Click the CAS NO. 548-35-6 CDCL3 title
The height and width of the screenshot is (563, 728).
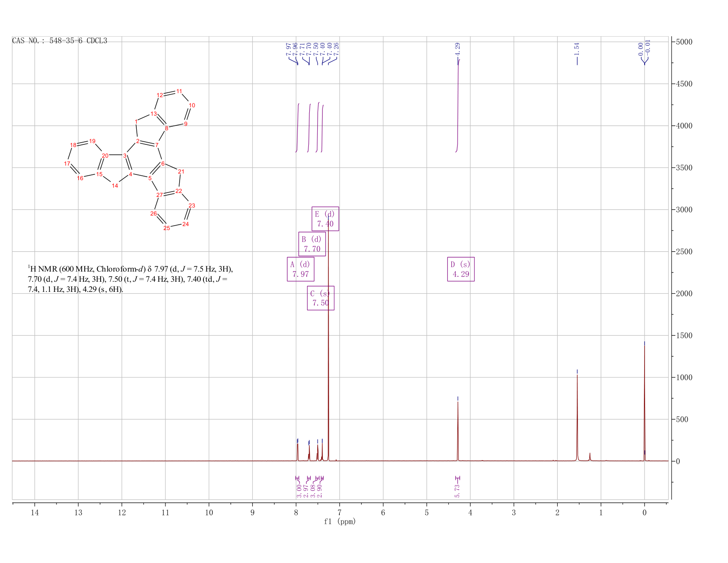coord(60,41)
